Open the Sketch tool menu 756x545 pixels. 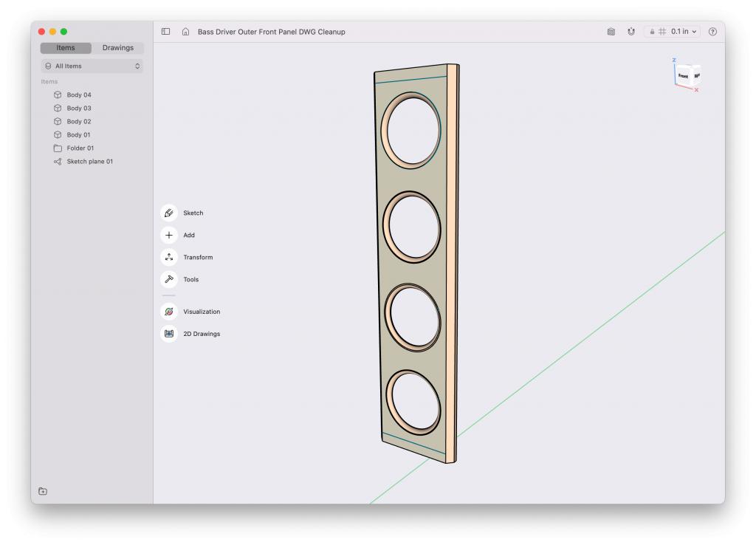tap(169, 213)
